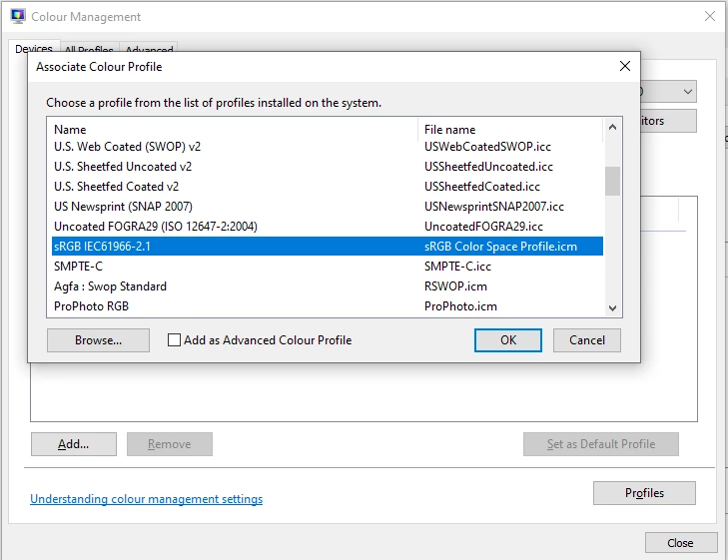Click scroll down arrow in profile list
This screenshot has height=560, width=728.
[x=612, y=308]
